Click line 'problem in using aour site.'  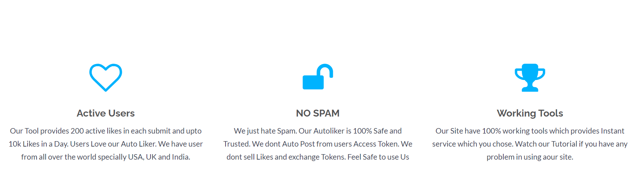pos(530,157)
